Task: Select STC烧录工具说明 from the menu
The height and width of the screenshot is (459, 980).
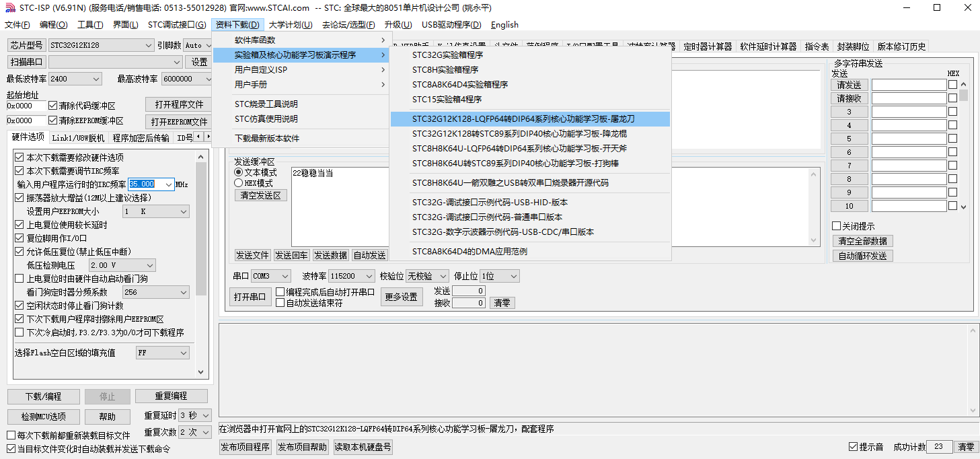Action: (x=301, y=104)
